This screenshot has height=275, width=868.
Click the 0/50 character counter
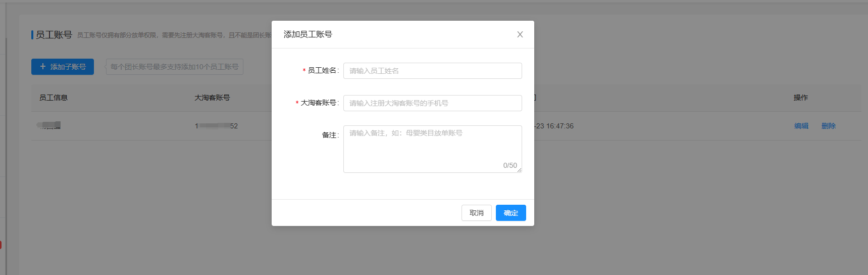pos(509,165)
